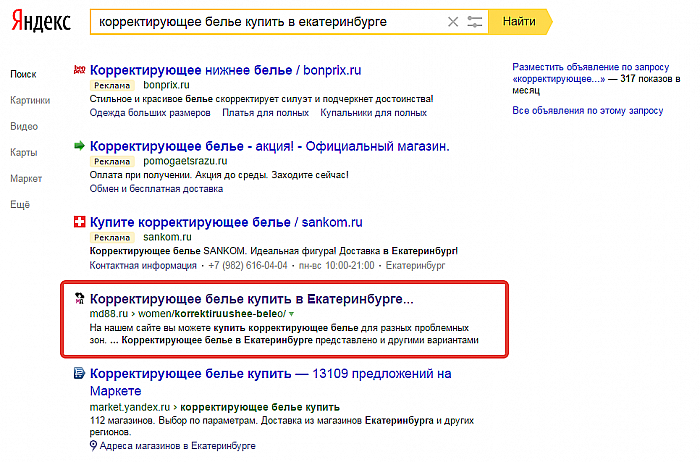Click description about Корректирующее белье SANKOM
This screenshot has height=462, width=700.
pos(274,251)
